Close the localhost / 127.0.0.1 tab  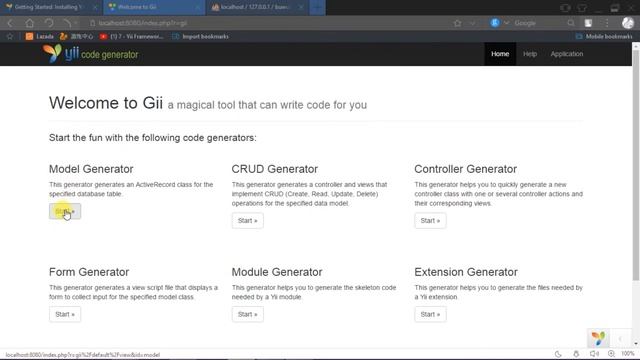point(301,7)
